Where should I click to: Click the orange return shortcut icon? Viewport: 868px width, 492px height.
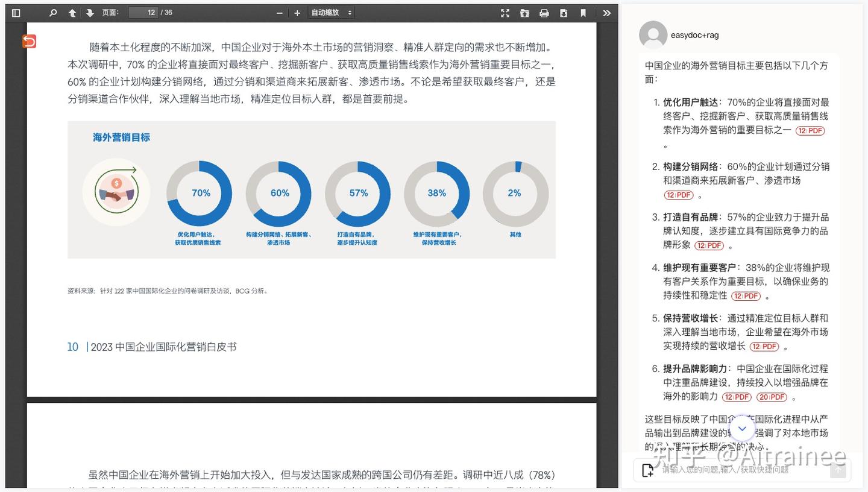pos(29,41)
